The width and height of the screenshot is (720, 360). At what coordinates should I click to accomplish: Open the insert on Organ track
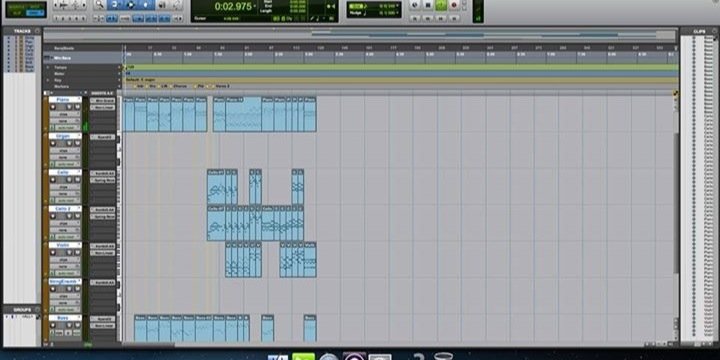coord(102,137)
